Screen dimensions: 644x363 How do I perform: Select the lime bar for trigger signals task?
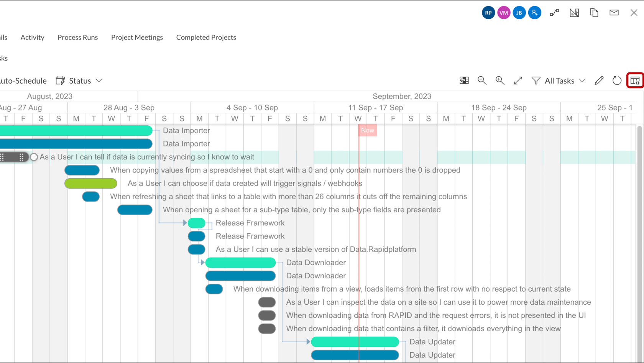coord(91,183)
